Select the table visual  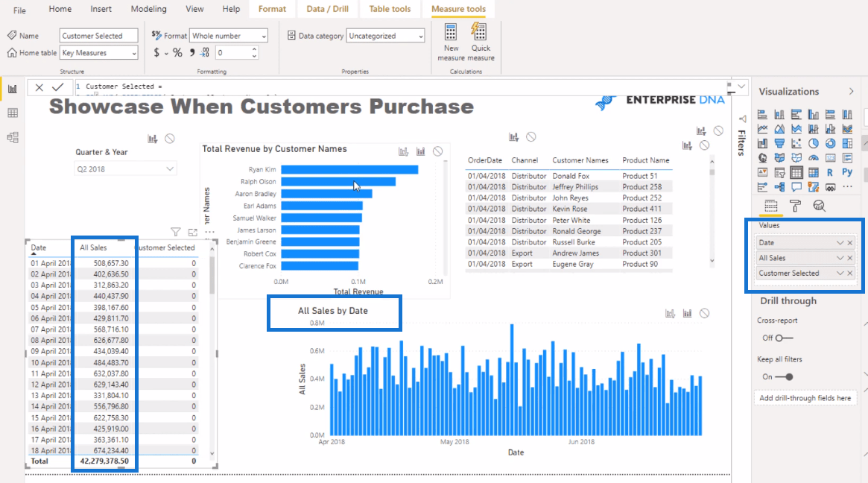click(796, 172)
